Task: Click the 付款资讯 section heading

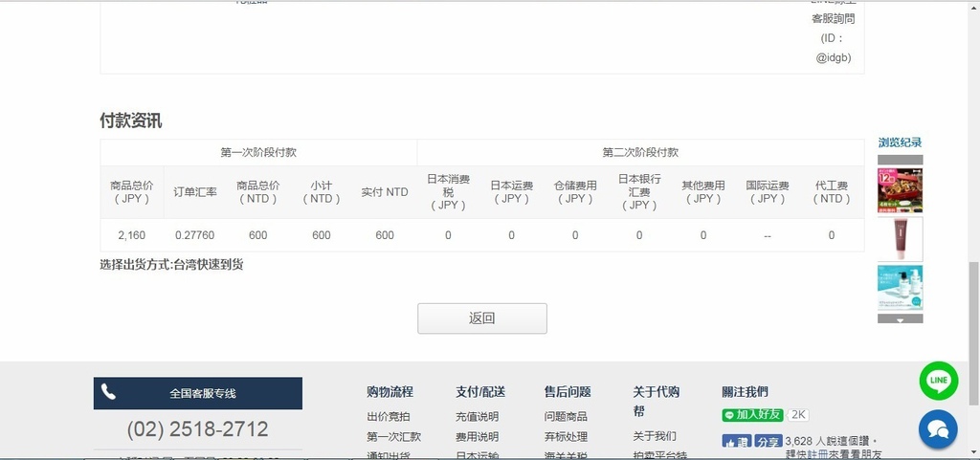Action: [130, 120]
